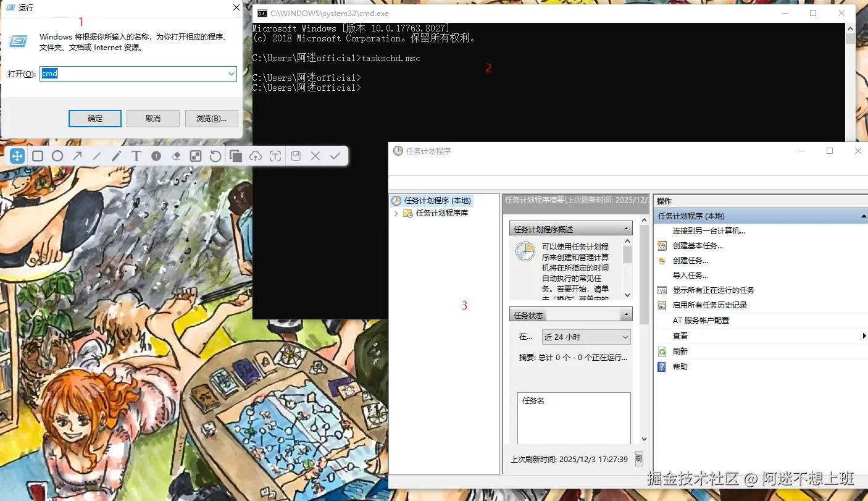Click the 任务名 column header
This screenshot has width=868, height=501.
(533, 401)
